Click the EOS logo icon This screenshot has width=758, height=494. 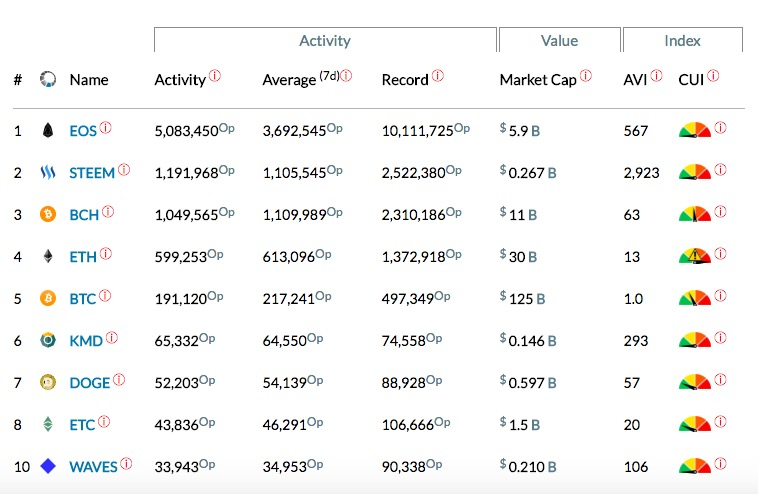pos(48,131)
